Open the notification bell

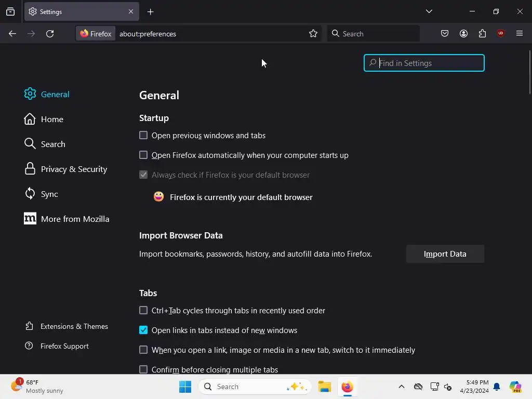(497, 387)
